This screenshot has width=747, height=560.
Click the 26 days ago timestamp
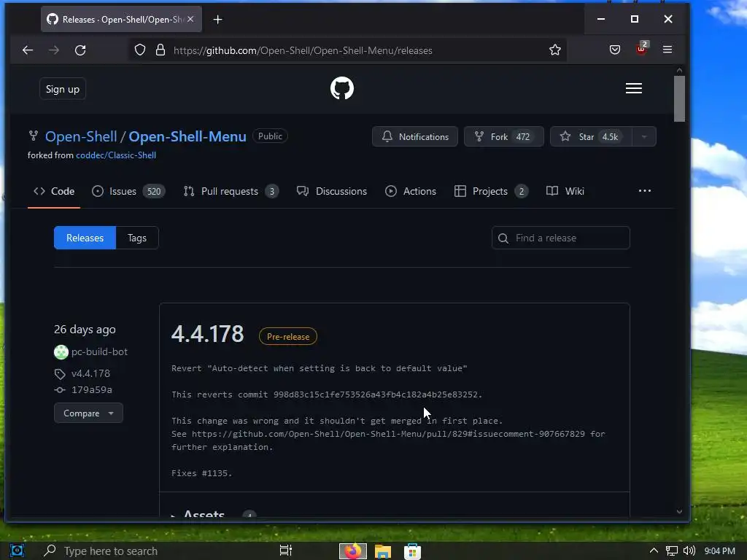pyautogui.click(x=85, y=330)
